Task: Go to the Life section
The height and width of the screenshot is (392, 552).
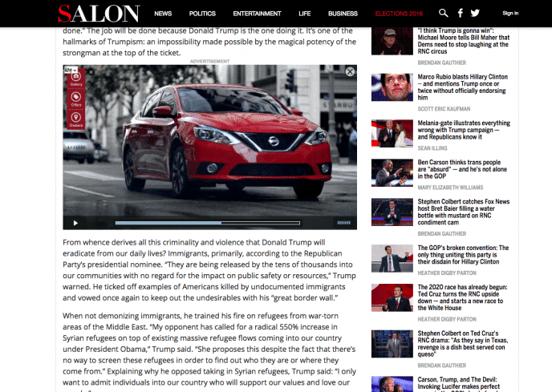Action: (305, 14)
